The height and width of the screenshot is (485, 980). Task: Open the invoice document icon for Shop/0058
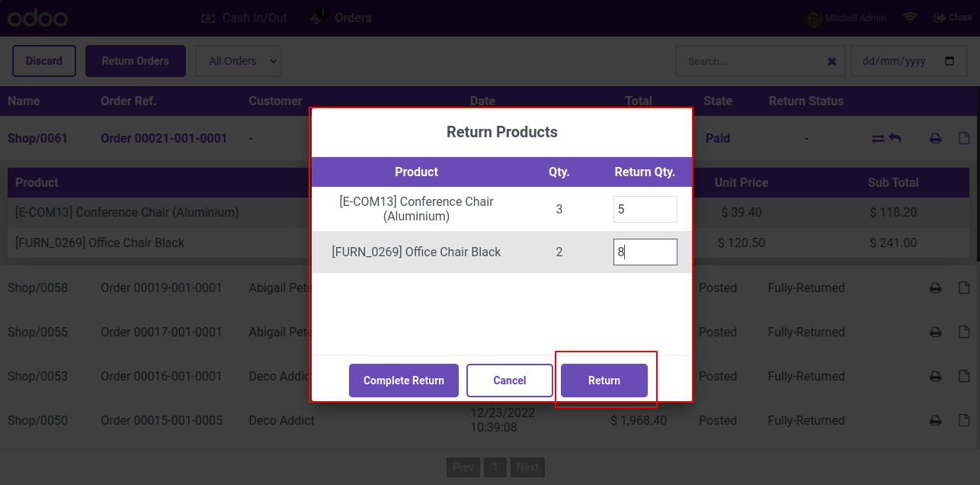coord(964,288)
